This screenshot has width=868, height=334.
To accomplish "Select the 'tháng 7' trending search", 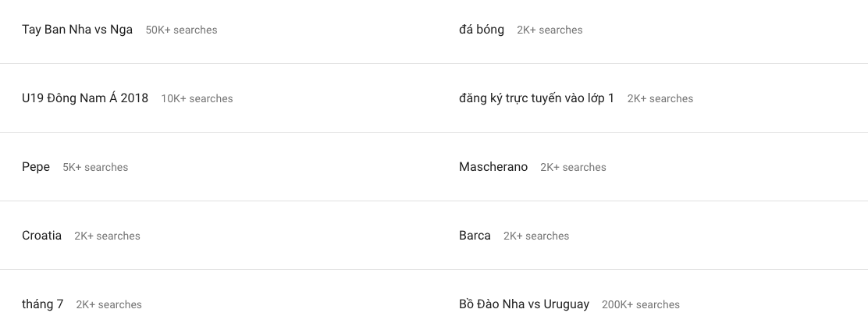I will click(x=43, y=304).
